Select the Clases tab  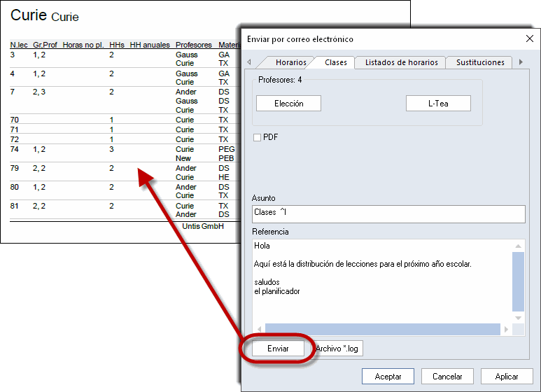coord(336,62)
